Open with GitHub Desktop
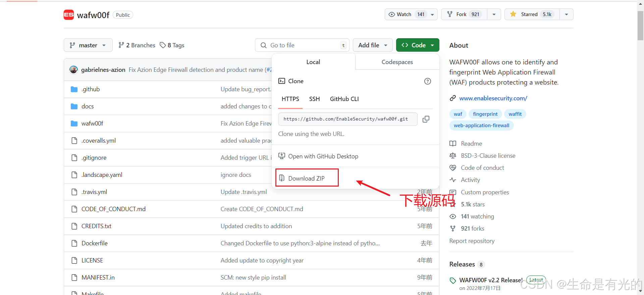This screenshot has width=644, height=295. (x=323, y=156)
